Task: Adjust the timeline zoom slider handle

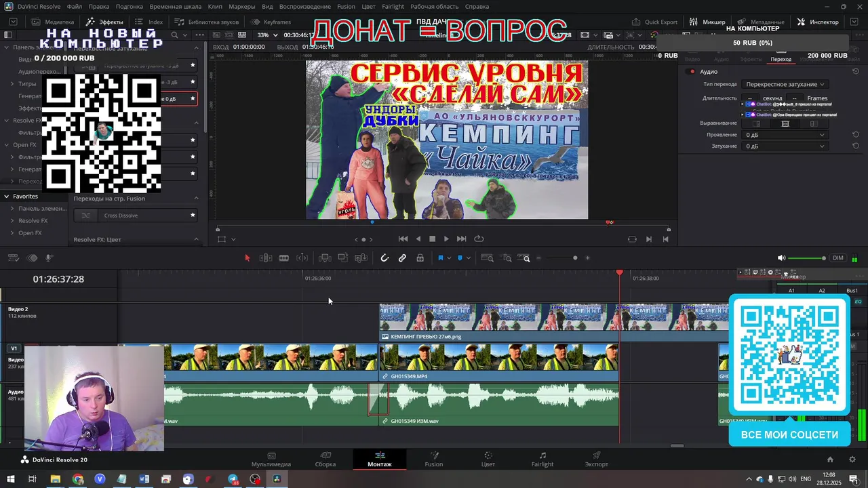Action: pos(575,258)
